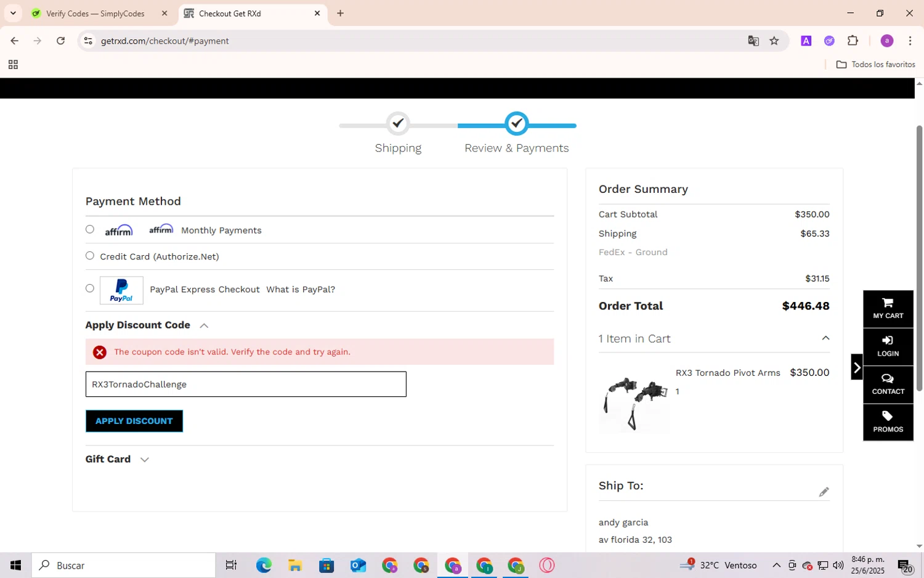Open the What is PayPal? link

[301, 290]
